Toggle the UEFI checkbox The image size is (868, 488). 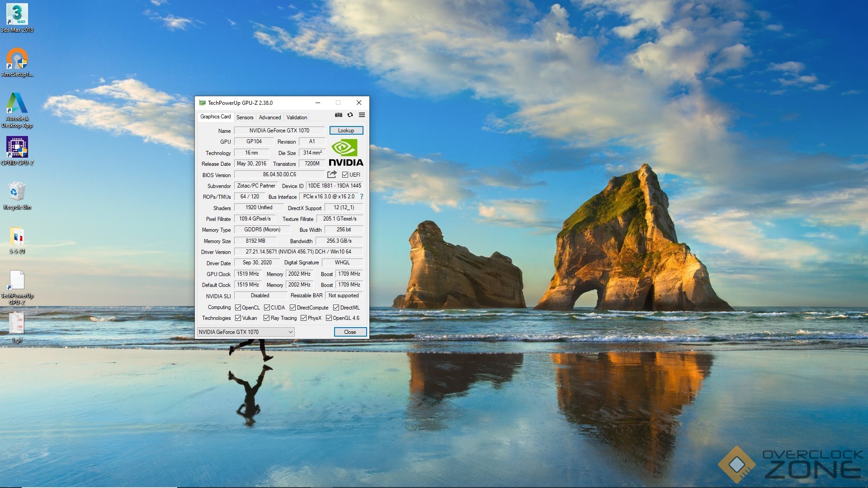tap(345, 175)
